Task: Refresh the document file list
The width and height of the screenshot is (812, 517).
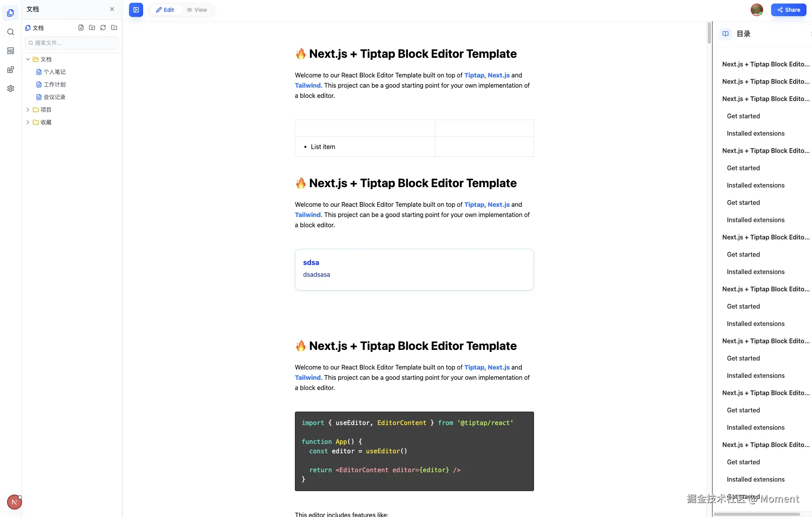Action: 103,28
